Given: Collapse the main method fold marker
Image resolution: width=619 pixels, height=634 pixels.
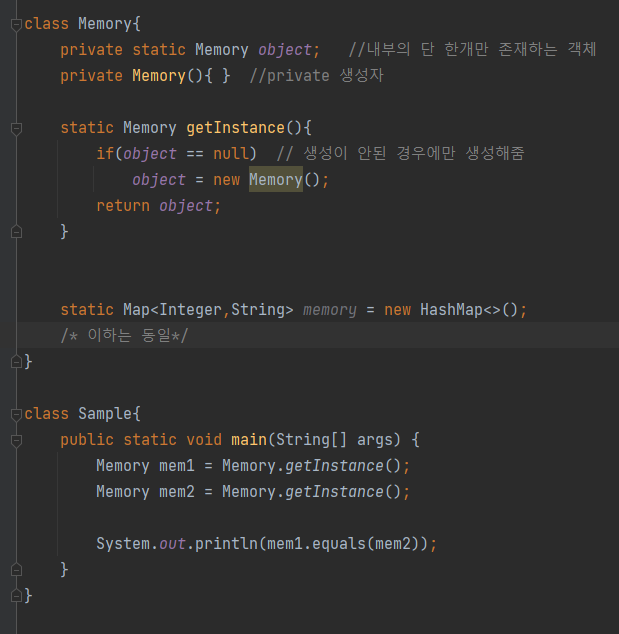Looking at the screenshot, I should click(x=16, y=440).
